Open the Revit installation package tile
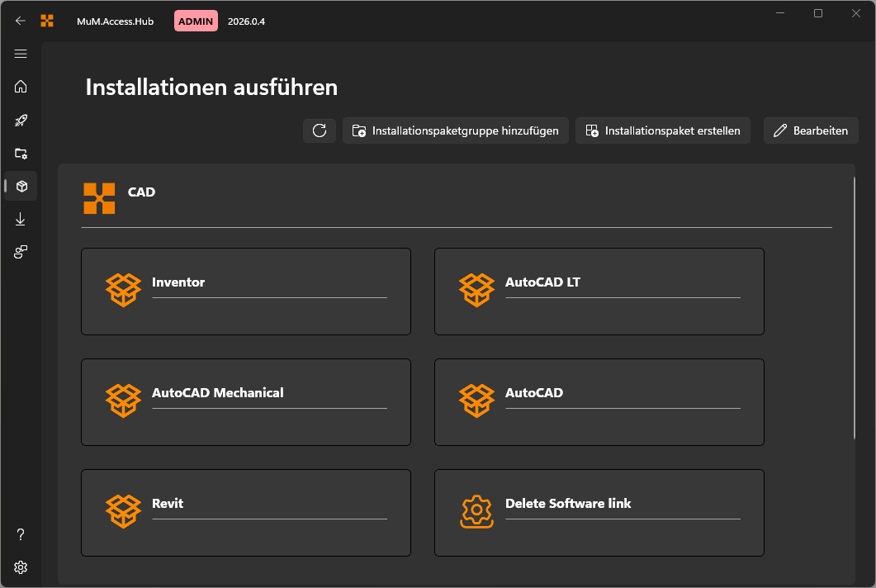 [245, 512]
